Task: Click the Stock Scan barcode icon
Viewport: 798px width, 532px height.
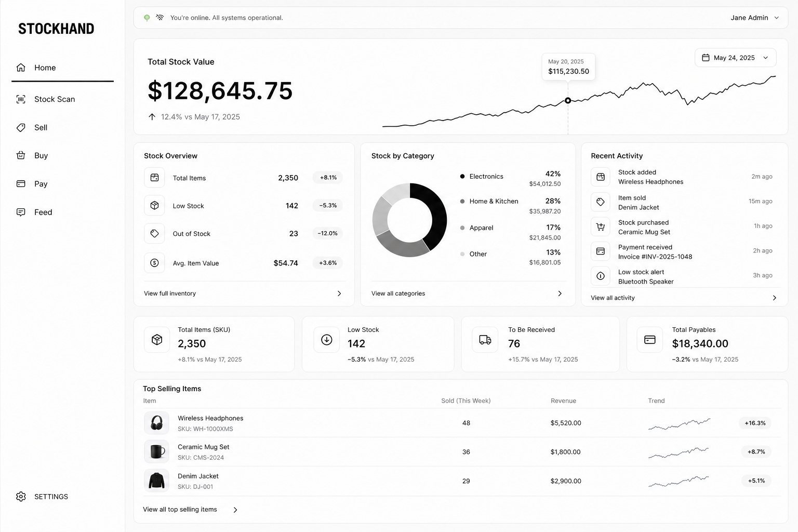Action: click(21, 99)
